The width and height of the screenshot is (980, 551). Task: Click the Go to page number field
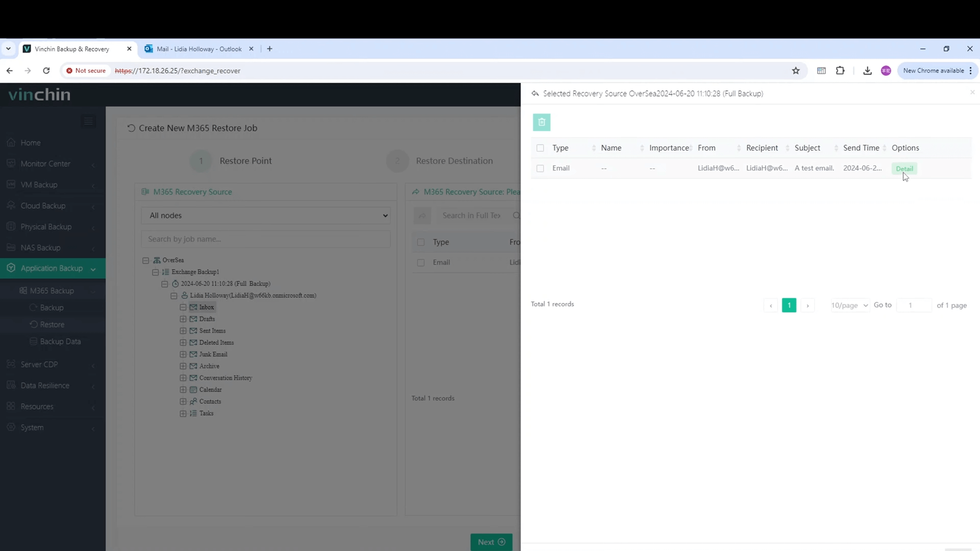click(x=914, y=306)
